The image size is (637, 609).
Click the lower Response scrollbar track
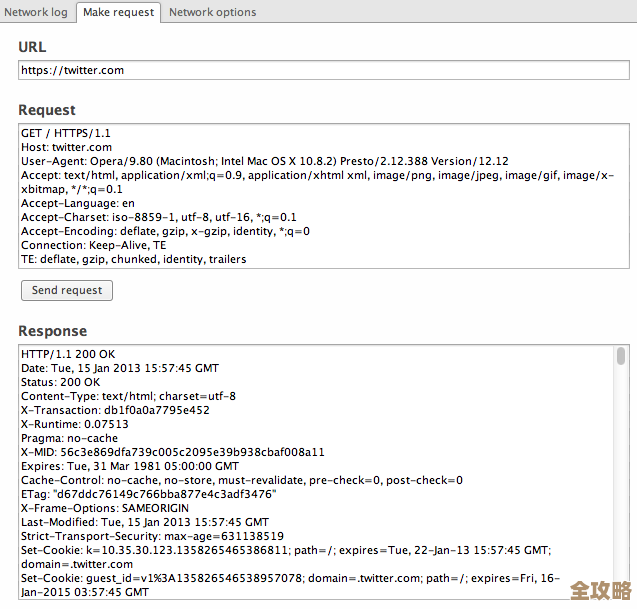point(621,500)
